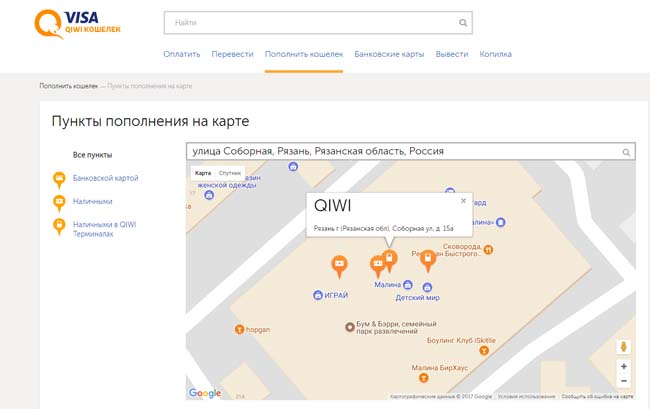Zoom out the map with minus
Screen dimensions: 650x409
623,381
